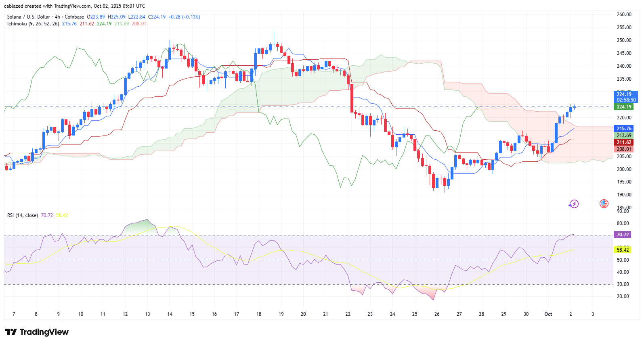Click the 260.00 price scale label
This screenshot has width=644, height=344.
pyautogui.click(x=624, y=15)
